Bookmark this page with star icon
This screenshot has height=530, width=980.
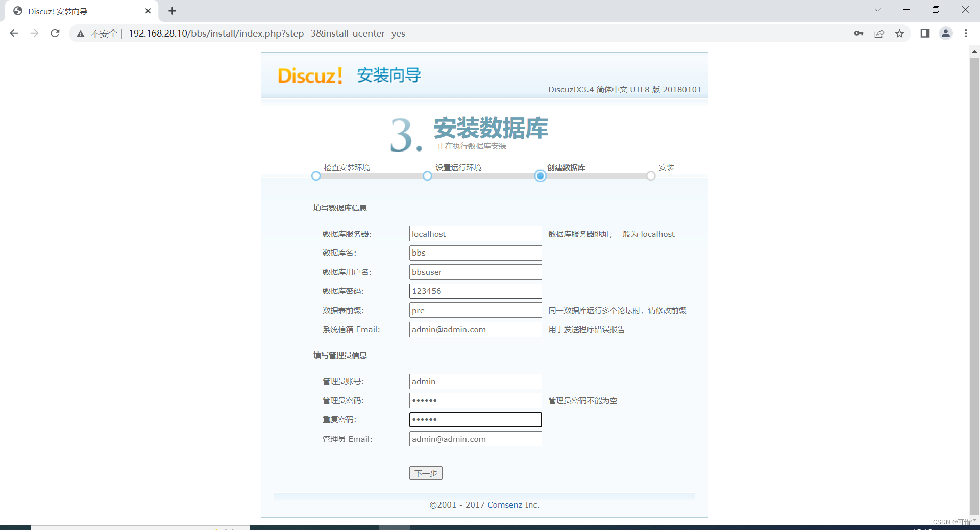pos(899,33)
